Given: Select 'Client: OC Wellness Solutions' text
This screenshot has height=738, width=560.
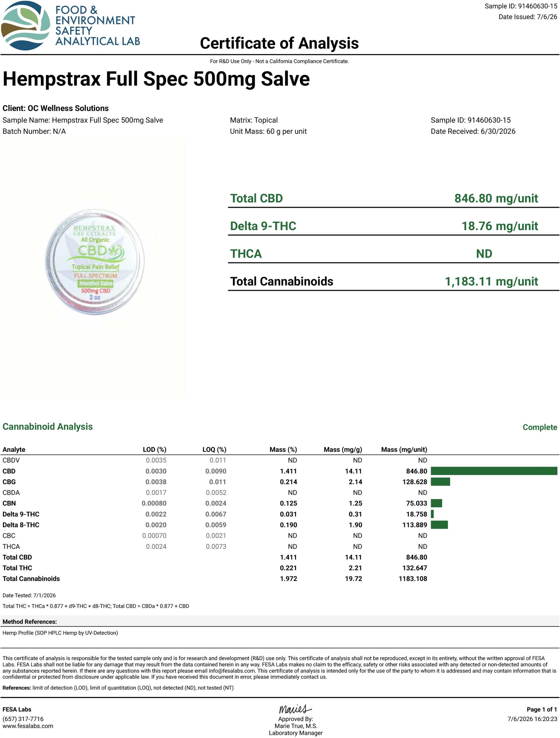Looking at the screenshot, I should 56,108.
